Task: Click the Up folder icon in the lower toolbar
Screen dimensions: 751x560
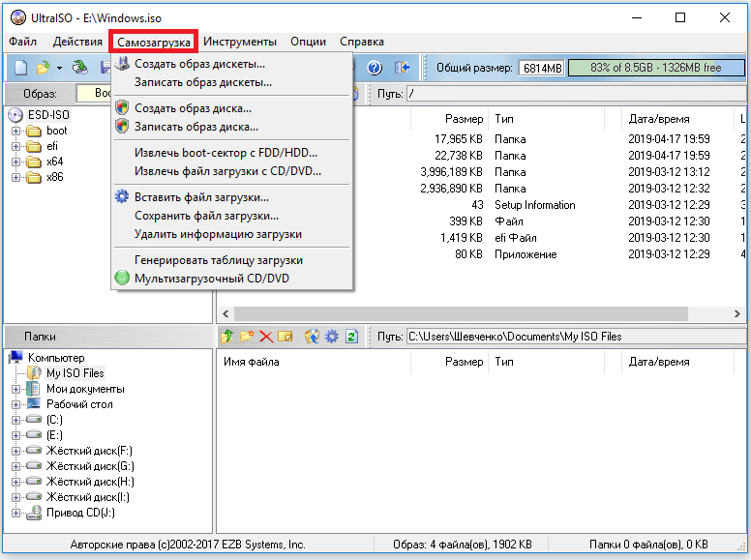Action: [227, 337]
